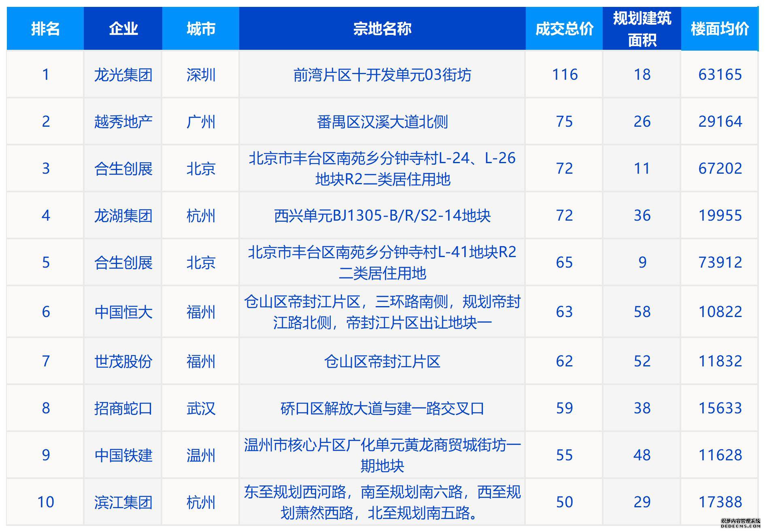This screenshot has width=765, height=532.
Task: Click the 武汉 city cell
Action: point(201,409)
